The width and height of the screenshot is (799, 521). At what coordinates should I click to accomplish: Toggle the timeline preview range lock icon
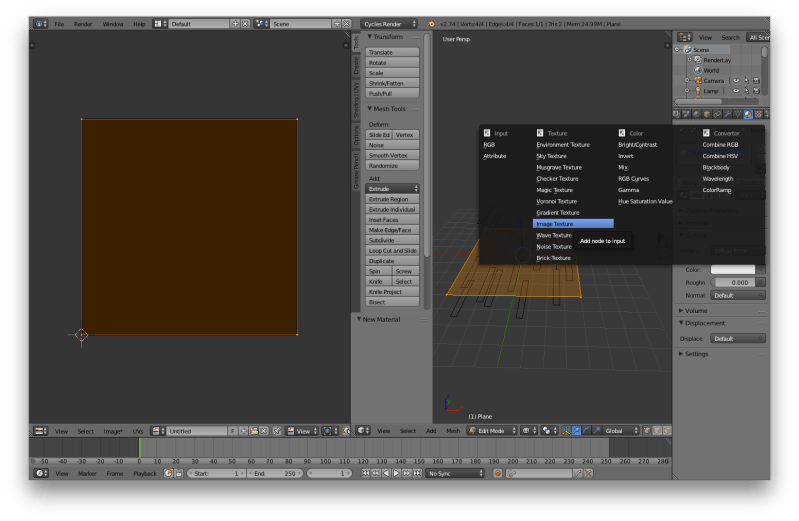point(179,474)
